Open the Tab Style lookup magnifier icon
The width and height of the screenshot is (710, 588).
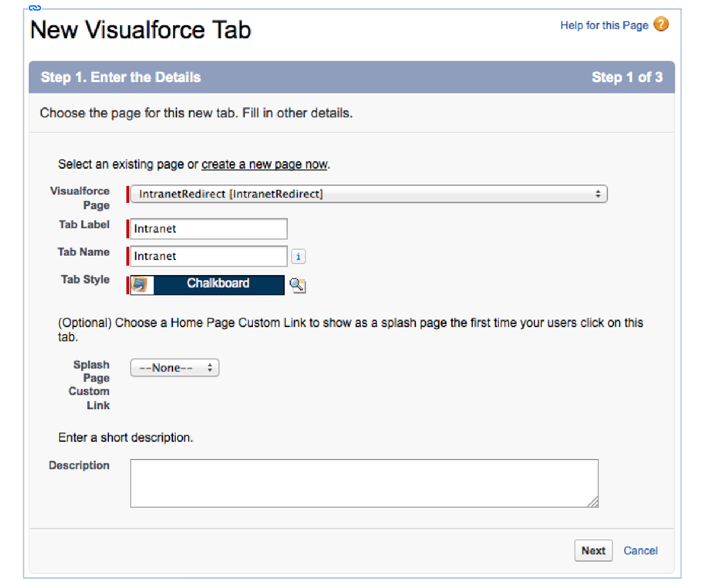(x=297, y=285)
